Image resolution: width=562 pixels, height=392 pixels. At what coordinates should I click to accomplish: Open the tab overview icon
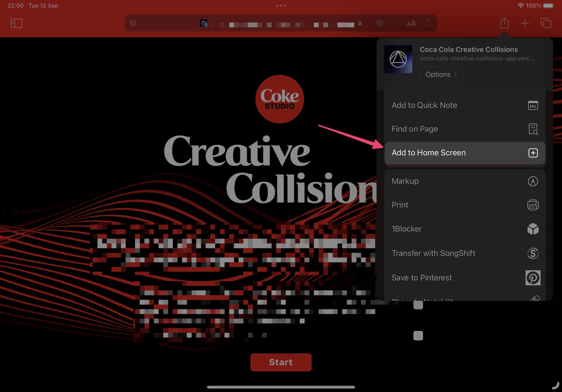point(546,23)
